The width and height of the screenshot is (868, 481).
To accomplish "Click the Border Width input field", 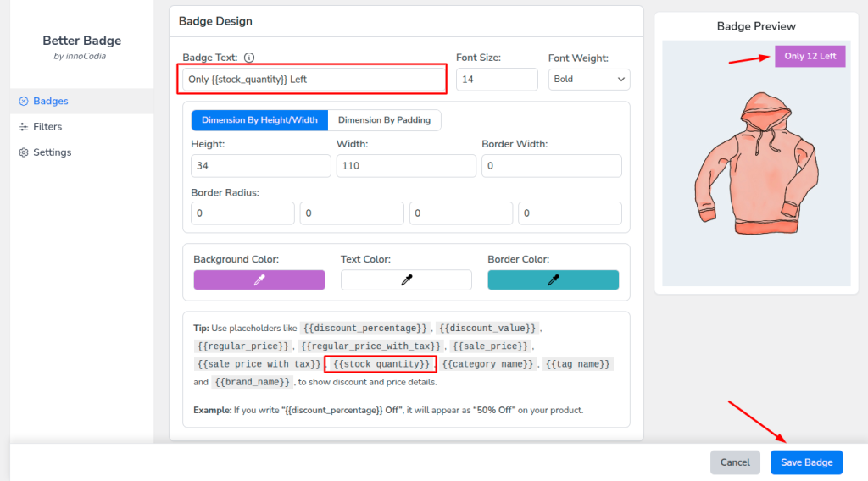I will [552, 166].
